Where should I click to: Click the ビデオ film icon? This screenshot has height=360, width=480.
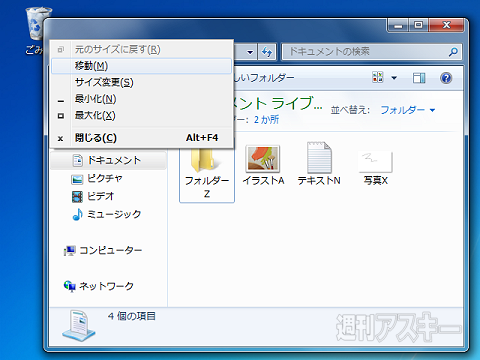(77, 197)
